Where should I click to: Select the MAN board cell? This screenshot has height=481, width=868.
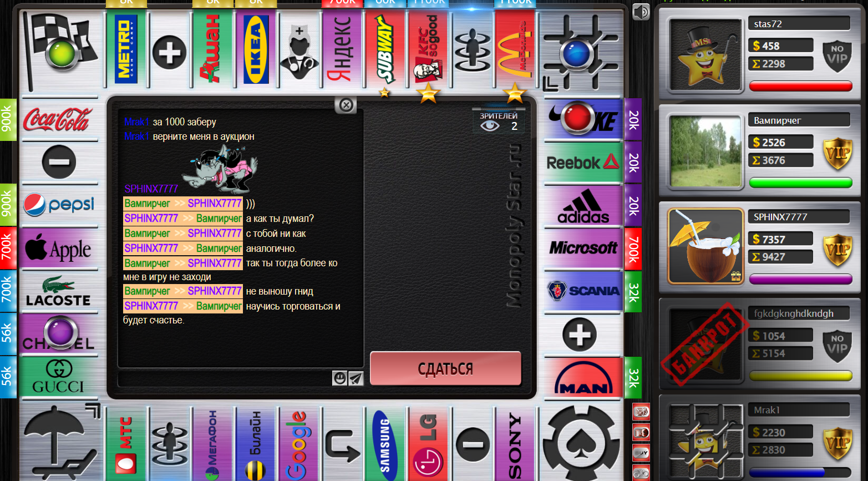(x=583, y=378)
